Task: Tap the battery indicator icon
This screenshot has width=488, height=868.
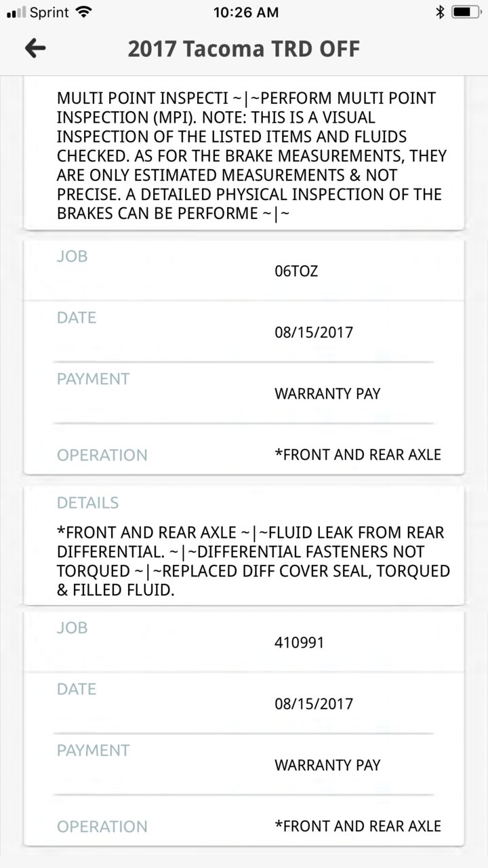Action: (466, 12)
